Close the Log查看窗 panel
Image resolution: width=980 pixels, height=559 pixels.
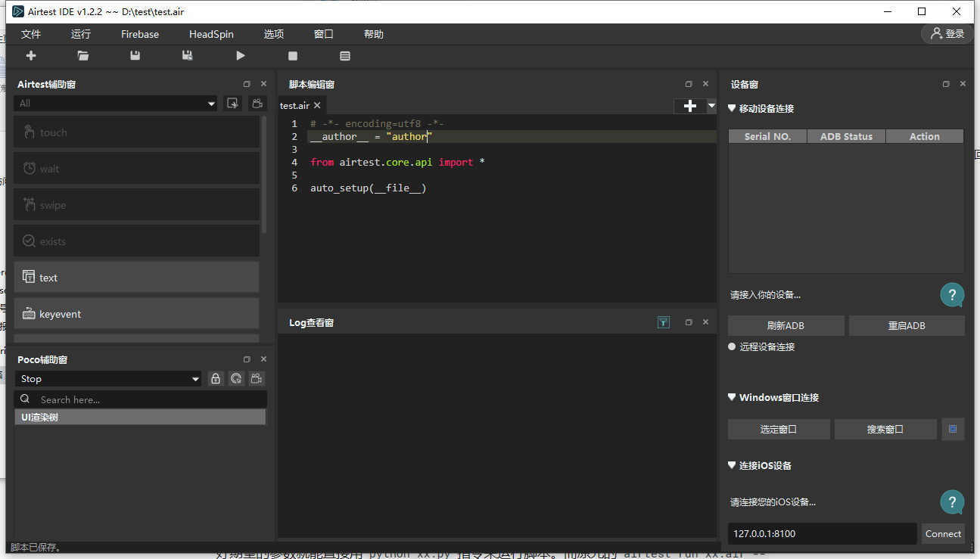coord(705,322)
